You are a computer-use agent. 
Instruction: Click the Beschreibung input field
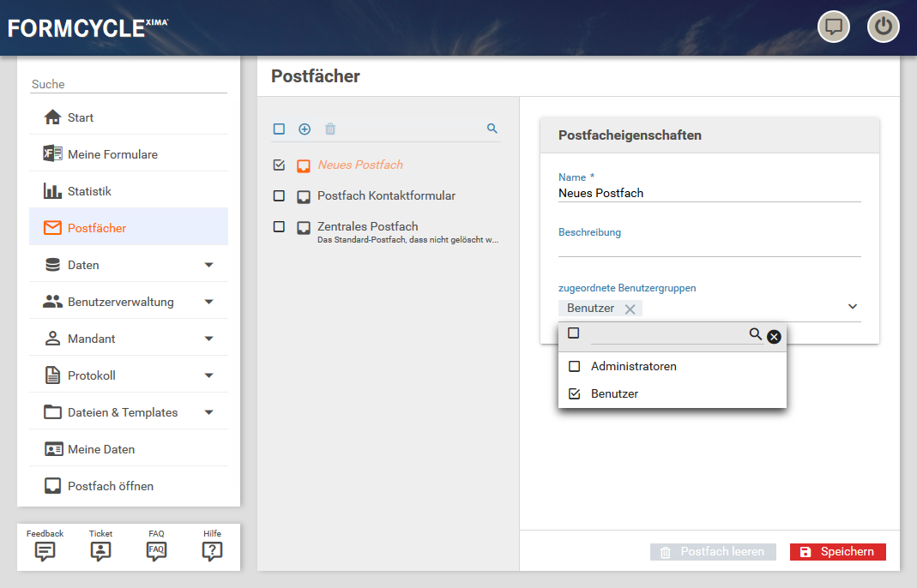click(x=709, y=248)
